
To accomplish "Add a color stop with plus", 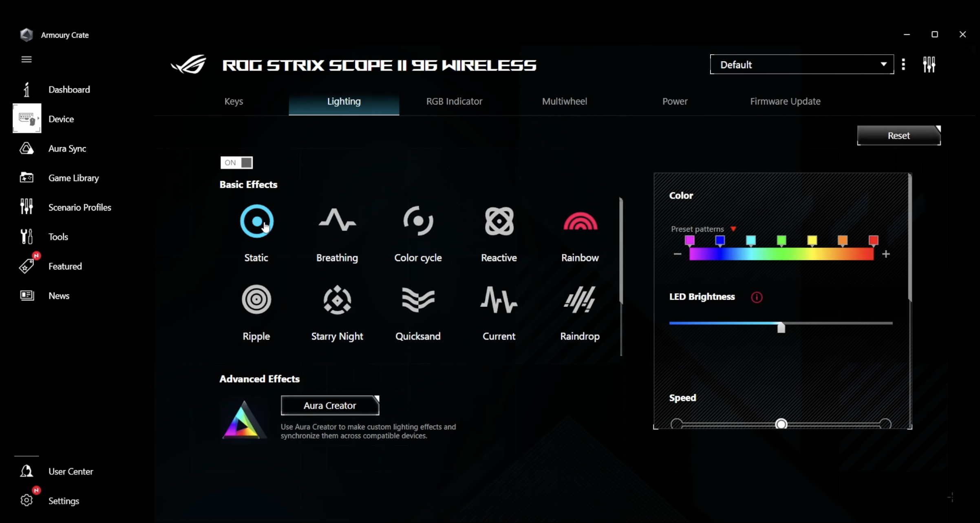I will click(886, 254).
